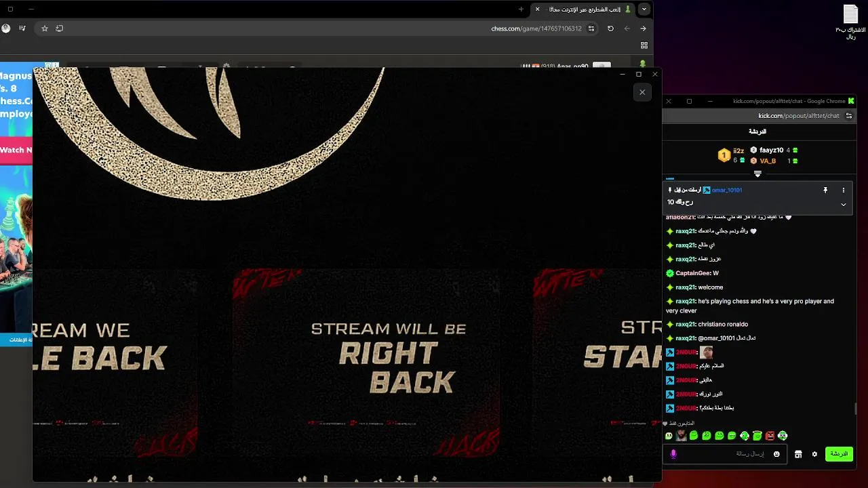Screen dimensions: 868x488
Task: Go forward in the chess.com browser window
Action: click(627, 28)
